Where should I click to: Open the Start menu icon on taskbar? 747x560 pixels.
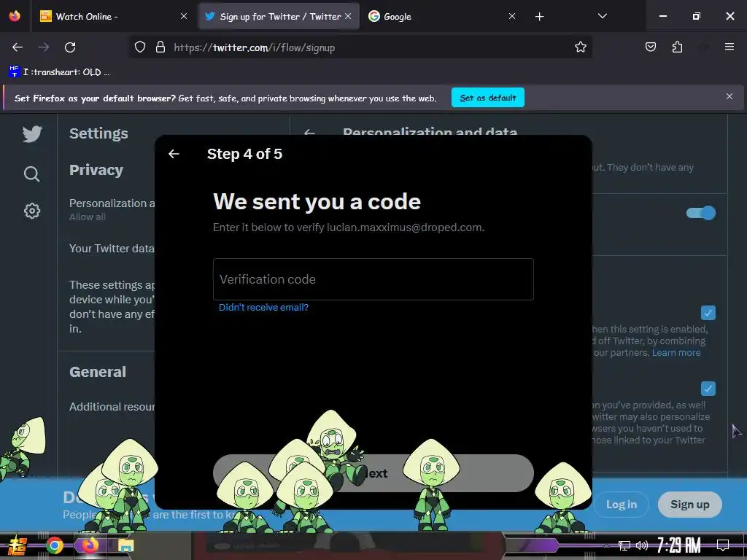tap(17, 545)
